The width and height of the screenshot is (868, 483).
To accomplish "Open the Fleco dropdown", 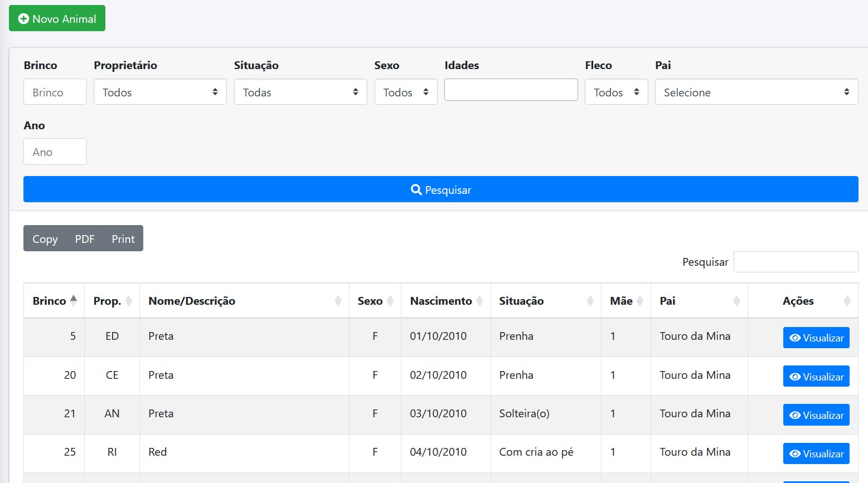I will tap(616, 92).
